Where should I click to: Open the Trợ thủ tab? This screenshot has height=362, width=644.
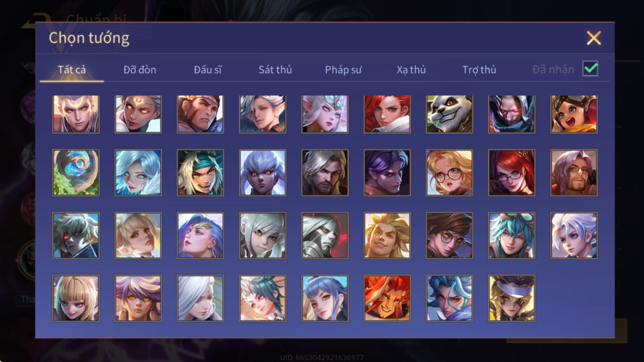point(479,70)
